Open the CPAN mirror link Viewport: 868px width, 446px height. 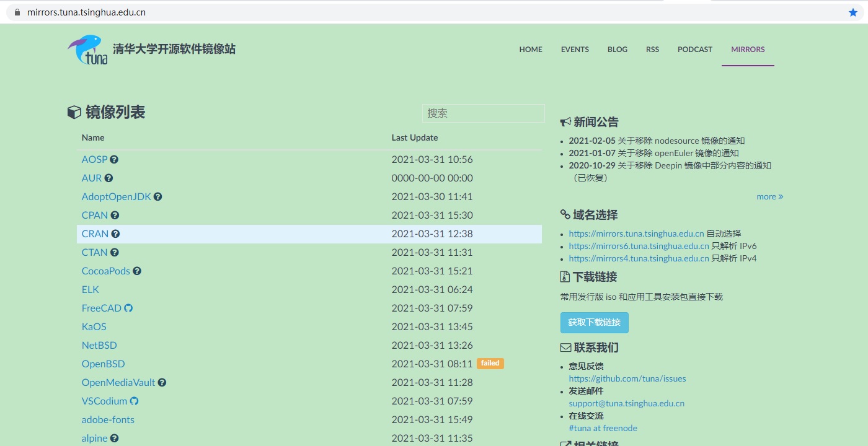95,215
